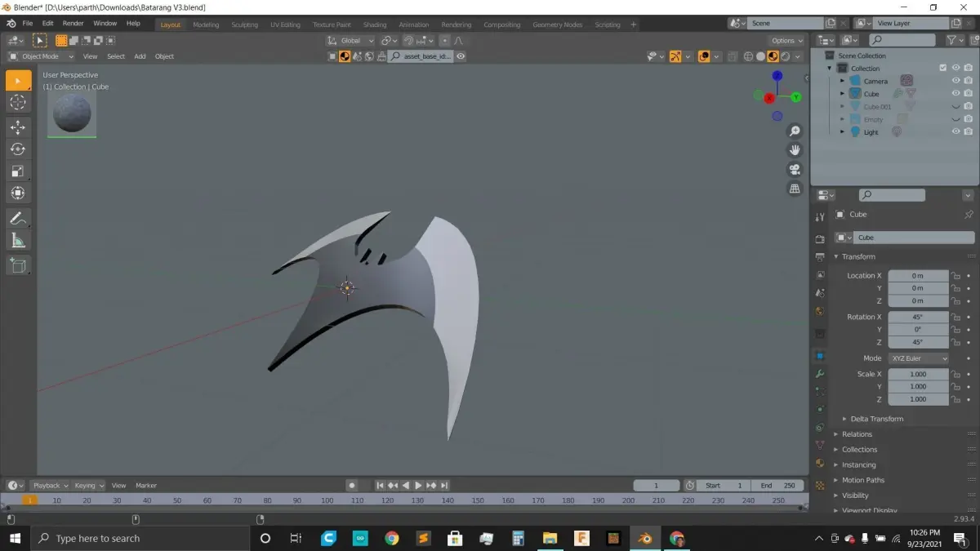Click current frame number field
The height and width of the screenshot is (551, 980).
pyautogui.click(x=656, y=486)
